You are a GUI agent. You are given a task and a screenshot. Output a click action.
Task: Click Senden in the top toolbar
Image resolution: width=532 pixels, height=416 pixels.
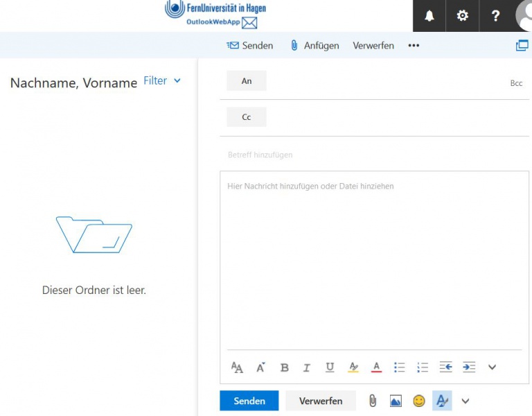click(x=249, y=46)
